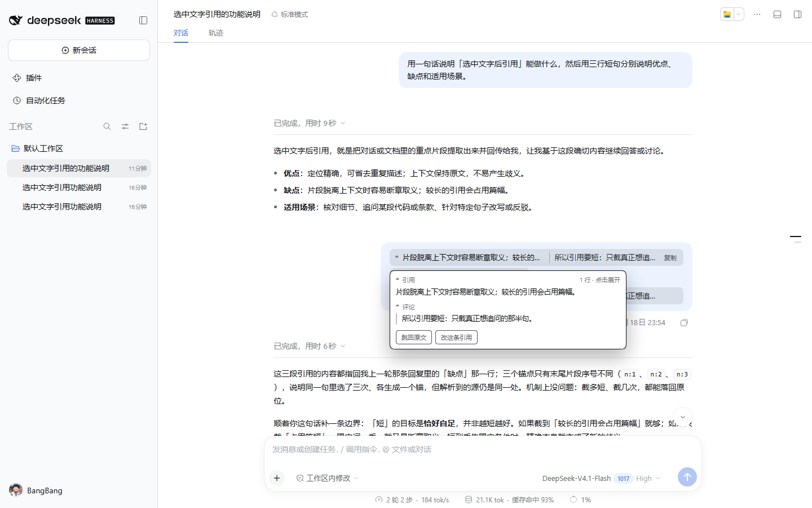Click the 标准模式 mode indicator
Screen dimensions: 812x508
(290, 14)
